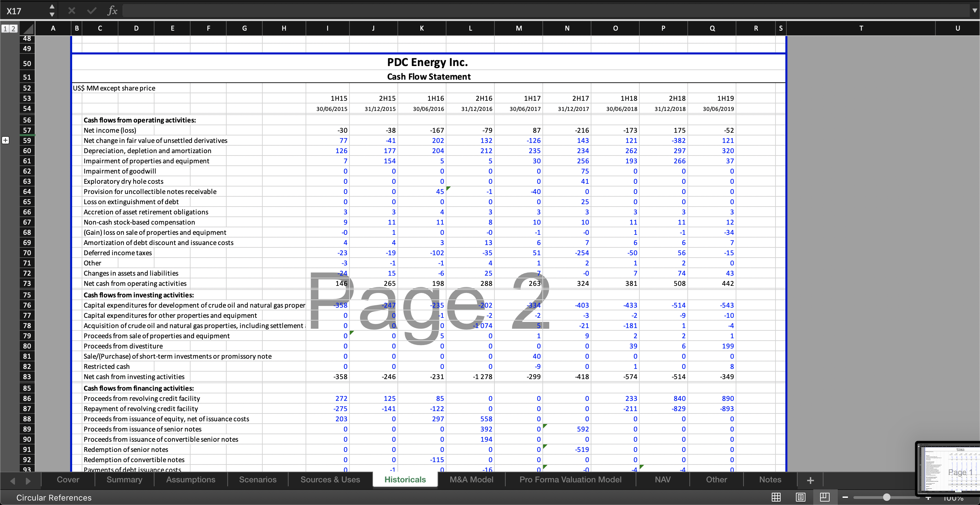980x505 pixels.
Task: Switch to the Assumptions sheet tab
Action: pos(191,479)
